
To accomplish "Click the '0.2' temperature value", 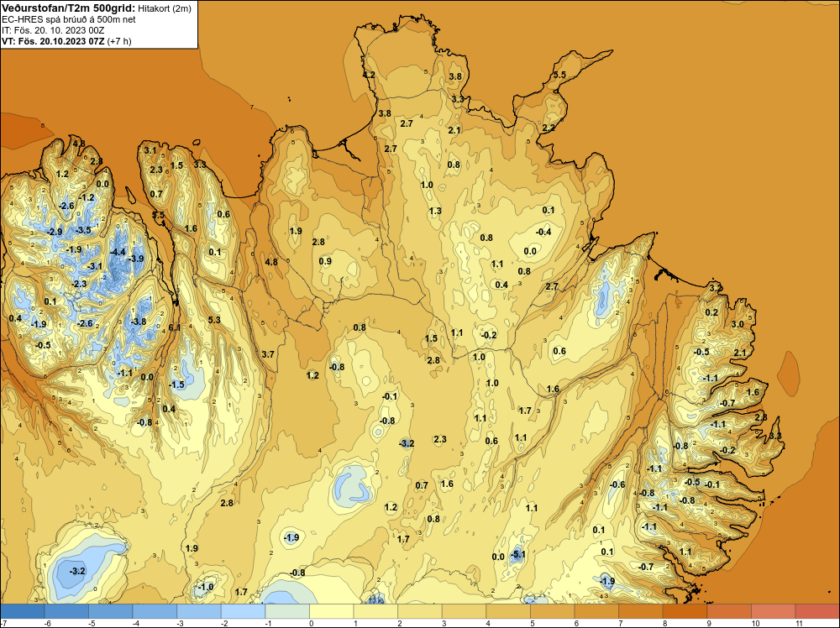I will (x=711, y=312).
